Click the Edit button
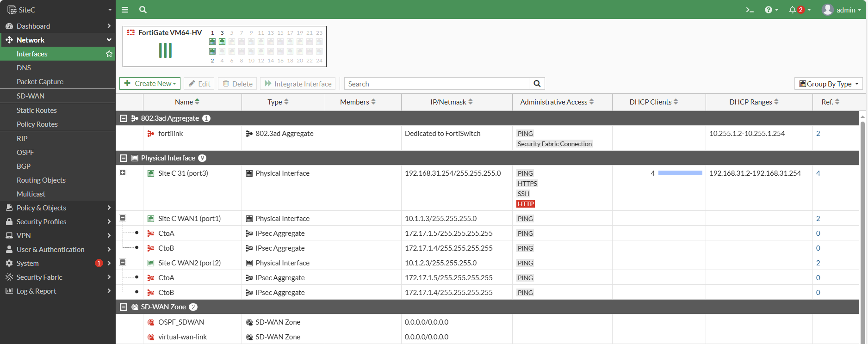868x344 pixels. [199, 84]
